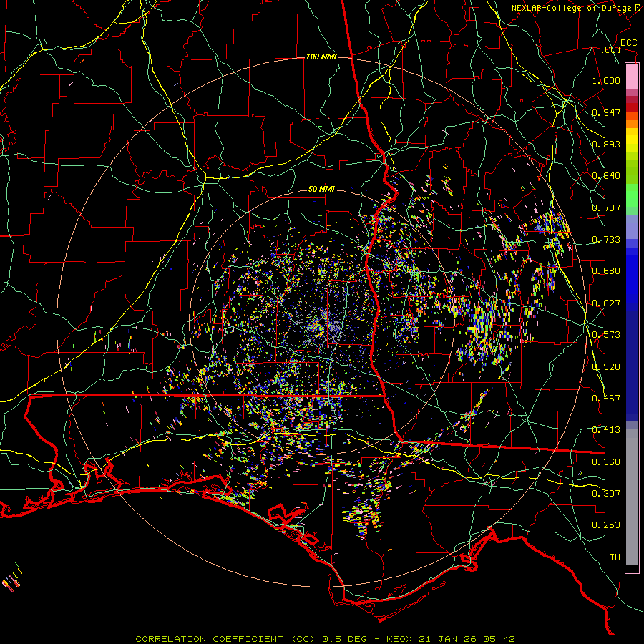Click the 0.253 legend value

tap(606, 525)
